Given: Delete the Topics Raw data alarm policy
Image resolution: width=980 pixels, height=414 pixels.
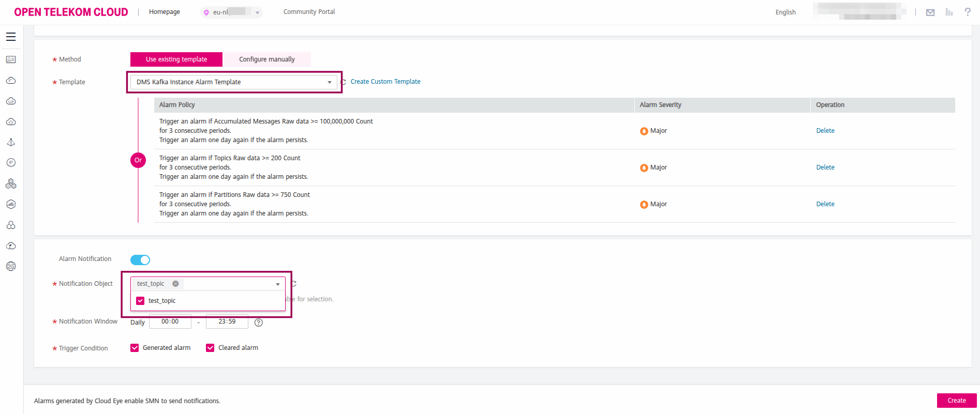Looking at the screenshot, I should click(x=825, y=167).
